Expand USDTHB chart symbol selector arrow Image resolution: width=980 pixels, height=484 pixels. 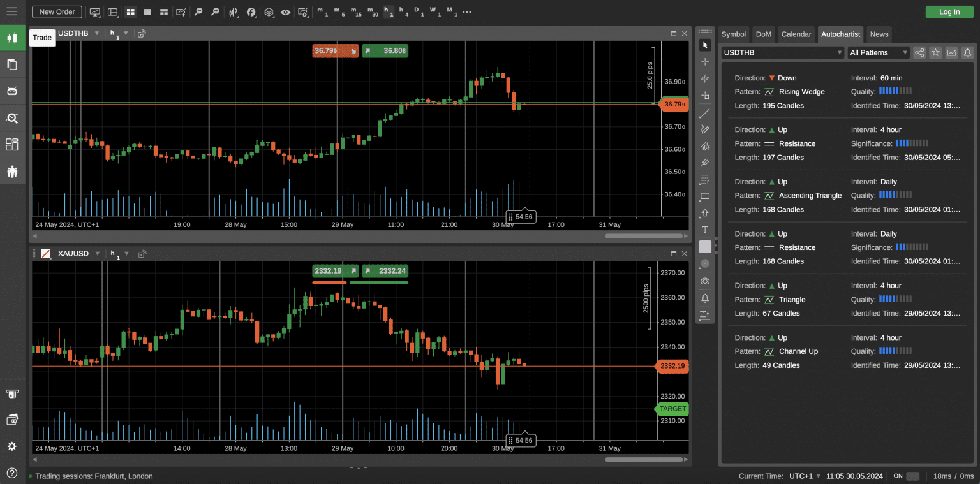tap(97, 33)
